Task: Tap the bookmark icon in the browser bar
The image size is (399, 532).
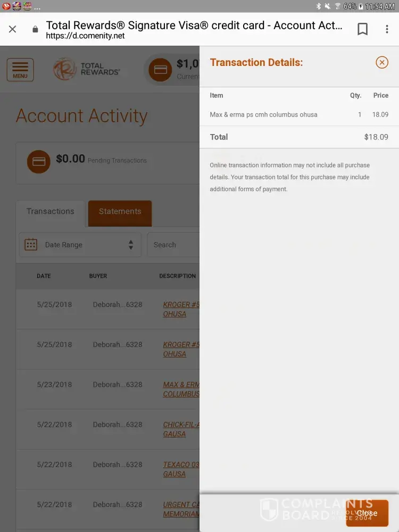Action: [x=362, y=29]
